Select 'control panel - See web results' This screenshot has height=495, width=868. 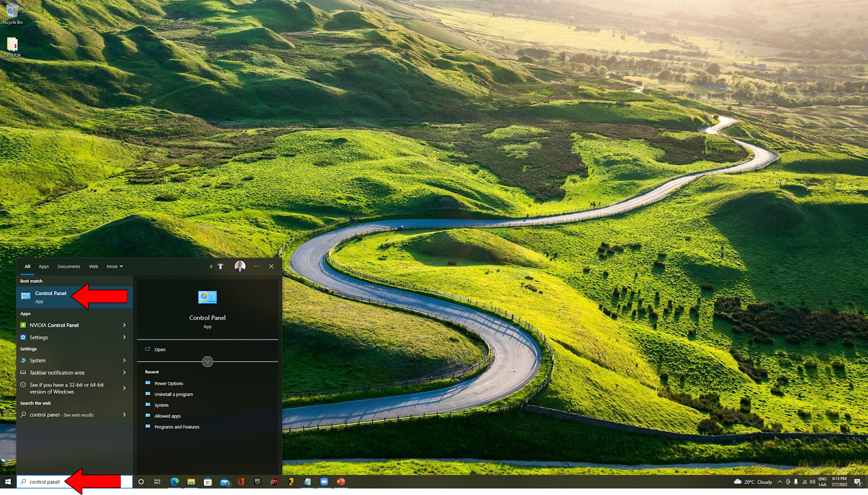(68, 415)
